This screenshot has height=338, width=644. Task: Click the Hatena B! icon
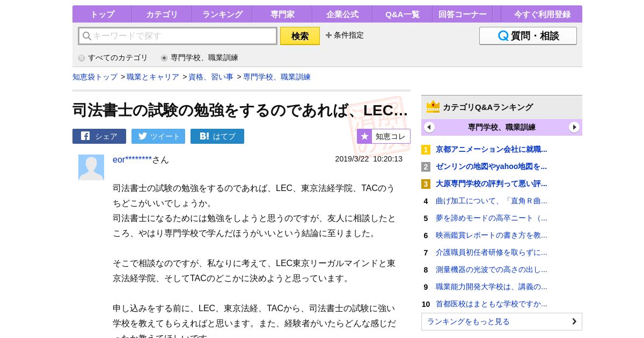coord(204,136)
